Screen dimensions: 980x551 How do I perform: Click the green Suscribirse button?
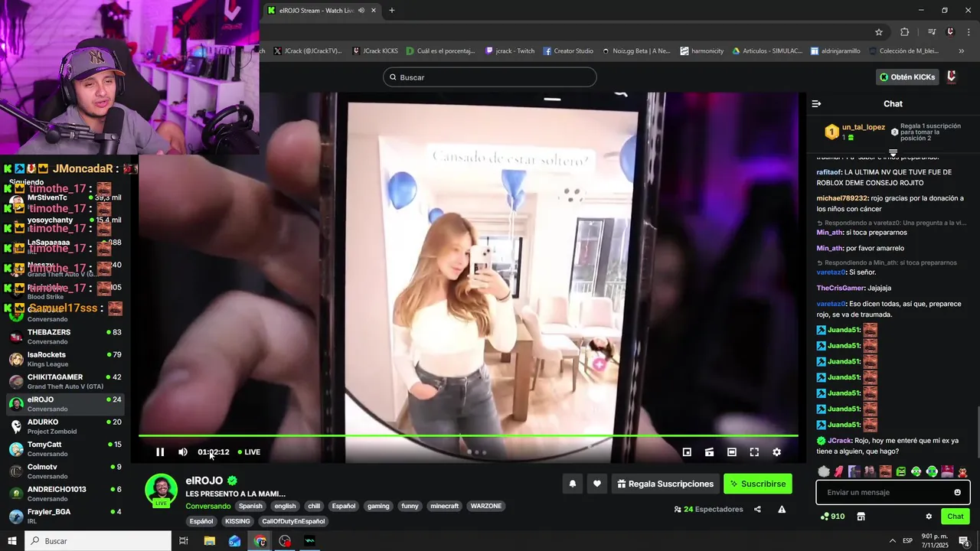(x=758, y=484)
